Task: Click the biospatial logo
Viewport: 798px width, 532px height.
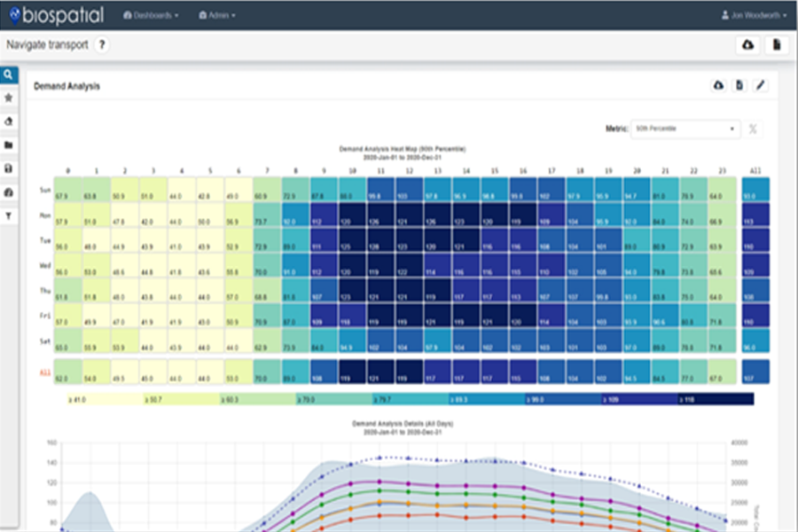Action: coord(57,15)
